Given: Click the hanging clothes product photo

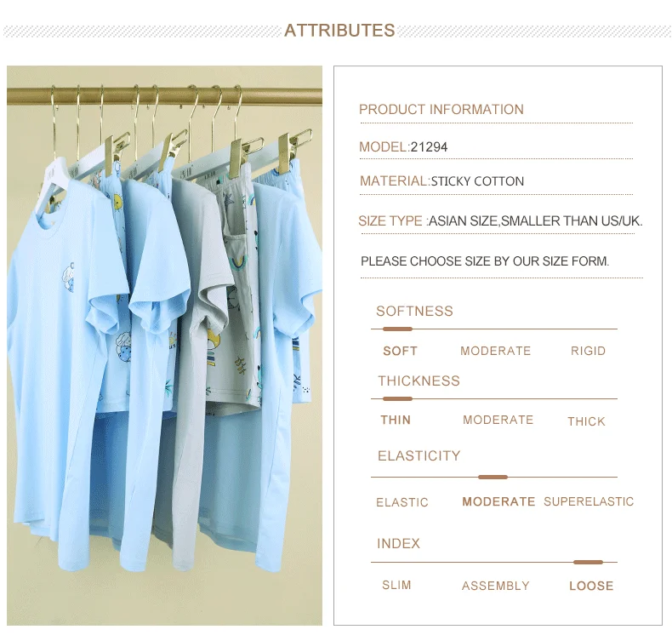Looking at the screenshot, I should tap(164, 345).
